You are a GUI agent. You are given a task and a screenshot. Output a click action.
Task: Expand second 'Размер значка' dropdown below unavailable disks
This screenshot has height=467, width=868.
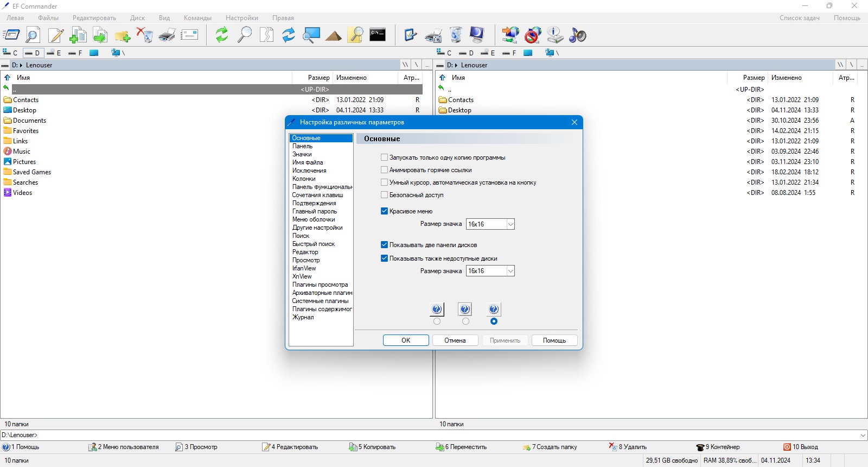[x=490, y=271]
